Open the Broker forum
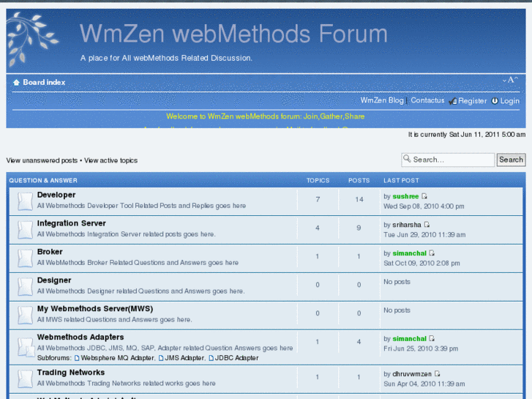 [x=50, y=252]
